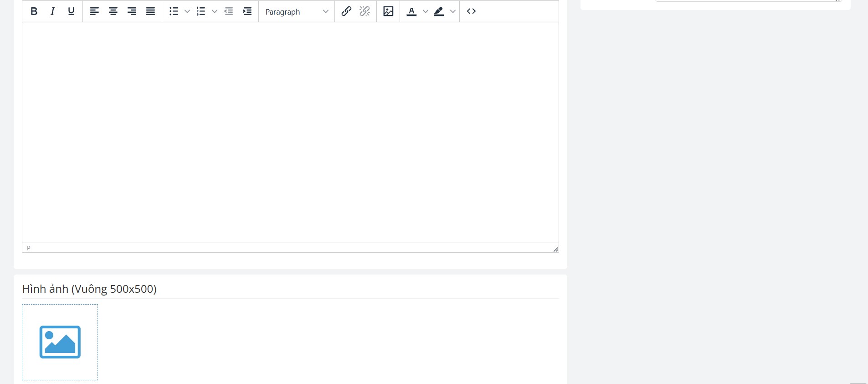Open bullet list style dropdown arrow

point(187,11)
